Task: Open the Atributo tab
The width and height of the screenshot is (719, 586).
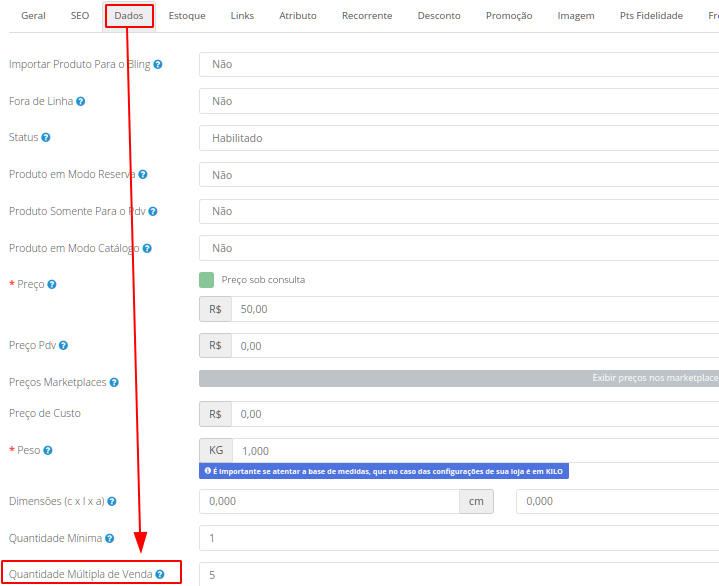Action: click(298, 16)
